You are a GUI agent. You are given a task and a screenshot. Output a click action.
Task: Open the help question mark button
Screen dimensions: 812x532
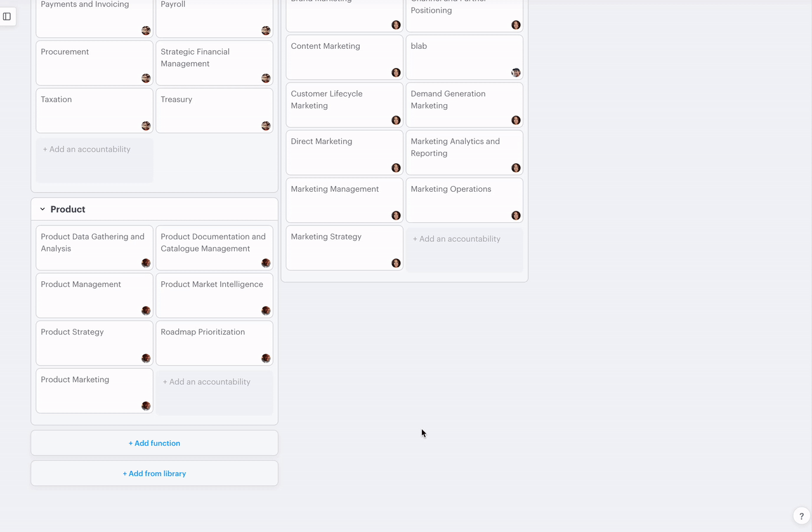tap(801, 516)
